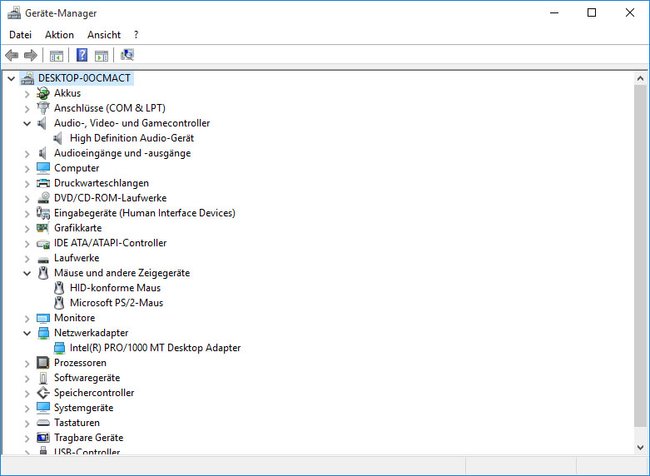
Task: Select the DVD/CD-ROM-Laufwerke label
Action: click(x=110, y=198)
